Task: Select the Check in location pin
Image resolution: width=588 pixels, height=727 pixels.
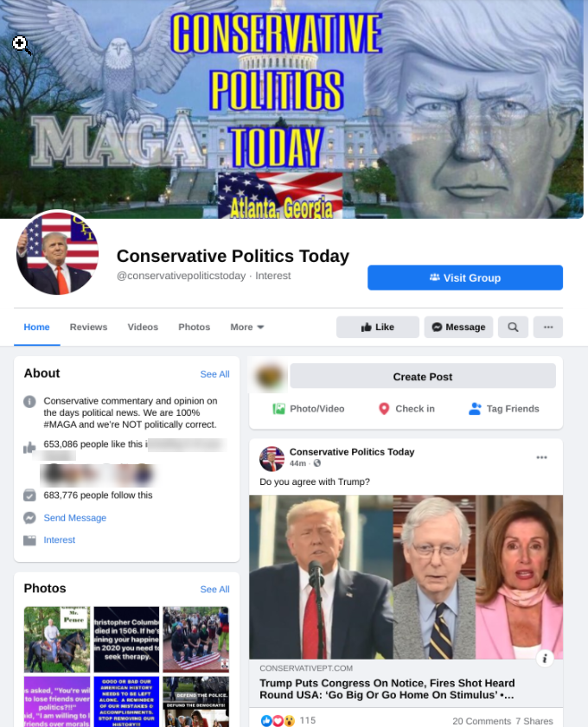Action: (384, 409)
